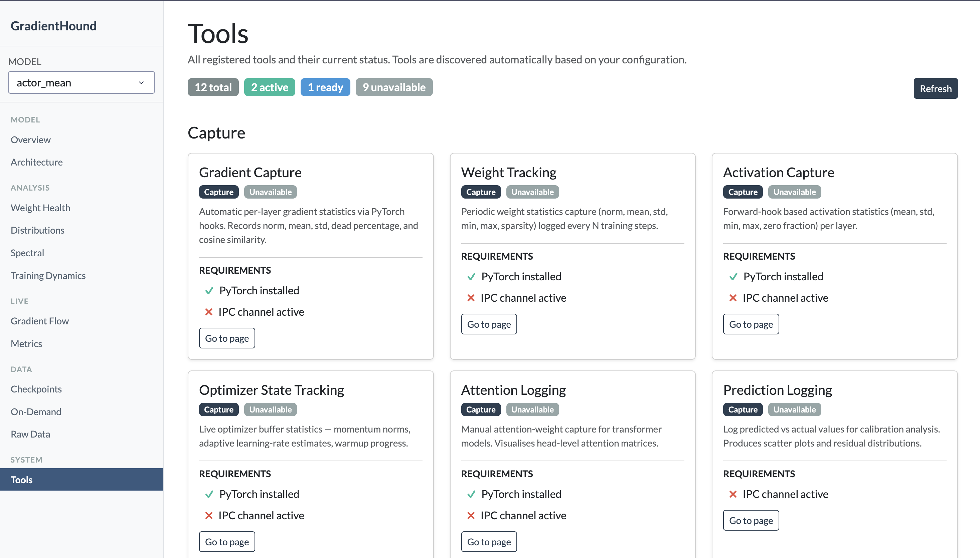This screenshot has width=980, height=558.
Task: Click the Refresh button
Action: click(x=936, y=88)
